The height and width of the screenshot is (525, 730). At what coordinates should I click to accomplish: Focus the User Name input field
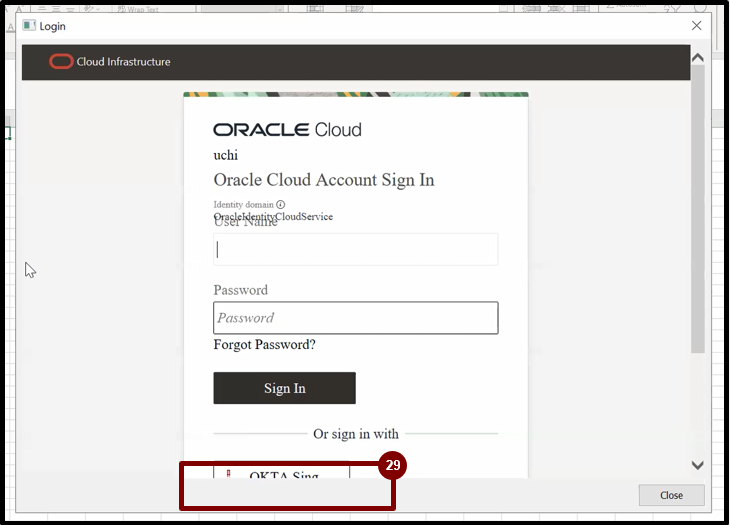(x=355, y=250)
